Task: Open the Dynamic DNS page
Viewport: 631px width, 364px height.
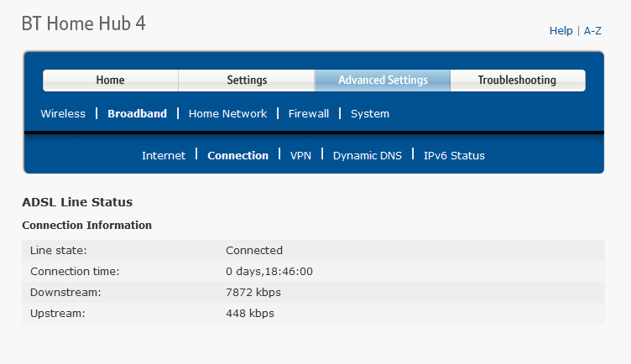Action: pyautogui.click(x=368, y=156)
